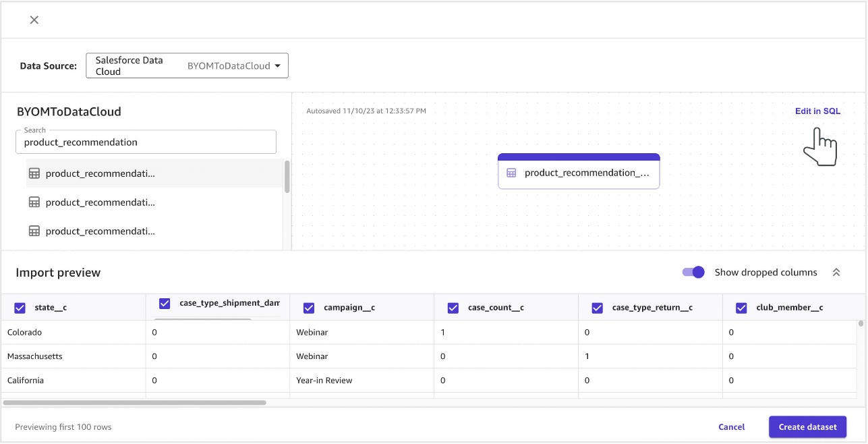Image resolution: width=868 pixels, height=444 pixels.
Task: Click the Massachusetts cell
Action: [73, 356]
